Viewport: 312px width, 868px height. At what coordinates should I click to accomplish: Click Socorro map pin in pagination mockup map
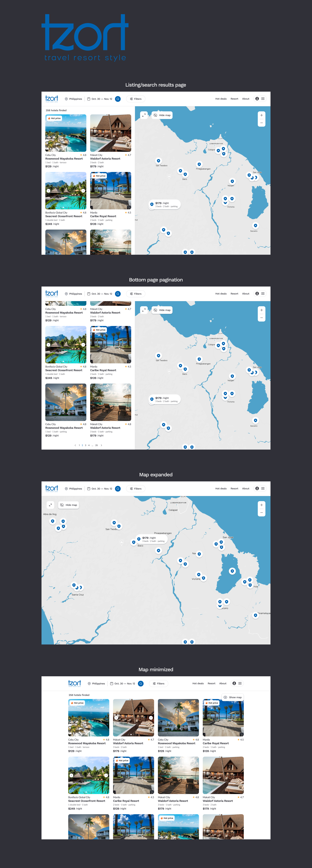click(x=255, y=420)
